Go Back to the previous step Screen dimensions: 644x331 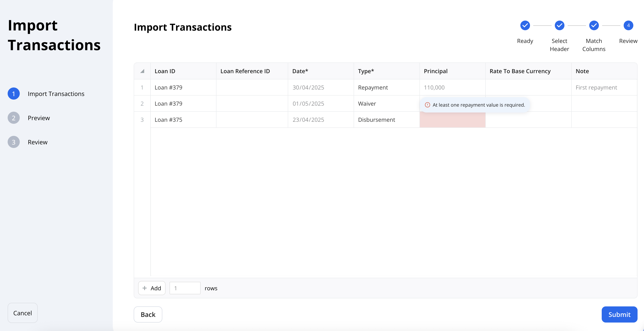[148, 314]
